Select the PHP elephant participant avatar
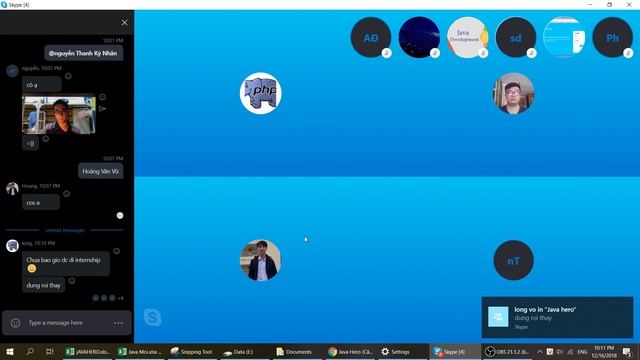The height and width of the screenshot is (360, 640). [x=260, y=93]
